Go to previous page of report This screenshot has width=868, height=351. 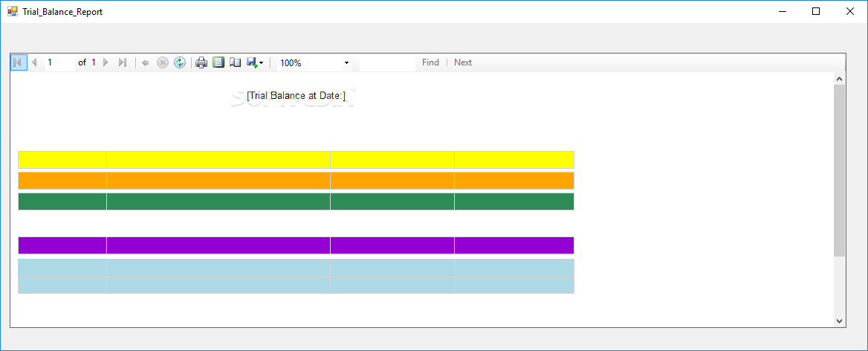[34, 62]
